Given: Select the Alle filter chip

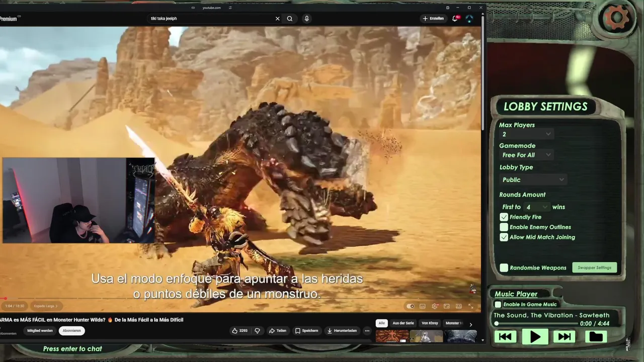Looking at the screenshot, I should tap(381, 323).
